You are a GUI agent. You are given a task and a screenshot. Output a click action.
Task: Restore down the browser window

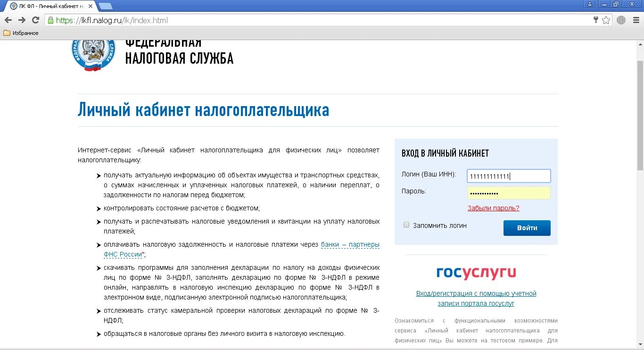point(616,4)
